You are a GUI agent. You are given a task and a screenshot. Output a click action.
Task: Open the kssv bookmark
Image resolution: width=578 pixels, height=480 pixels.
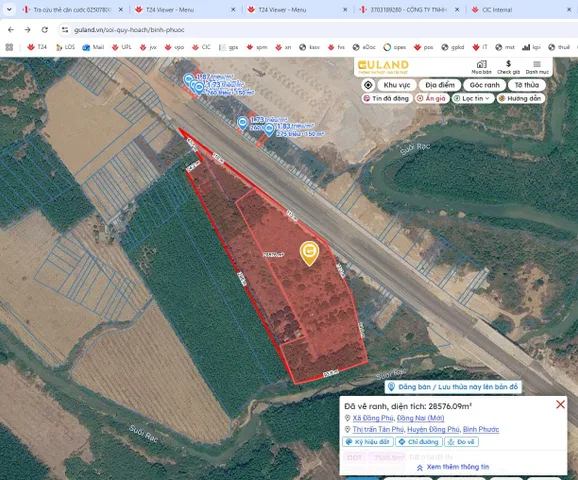point(309,47)
